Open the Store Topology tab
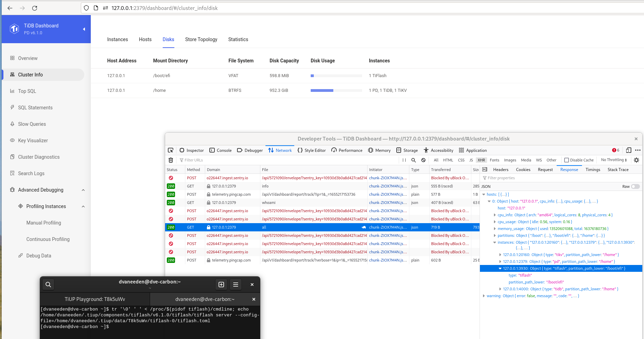This screenshot has height=339, width=644. (x=201, y=39)
